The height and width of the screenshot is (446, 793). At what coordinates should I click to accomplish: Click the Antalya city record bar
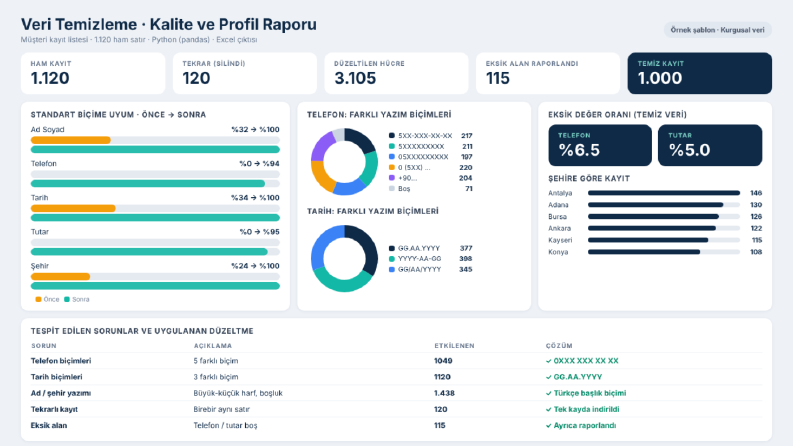coord(664,193)
